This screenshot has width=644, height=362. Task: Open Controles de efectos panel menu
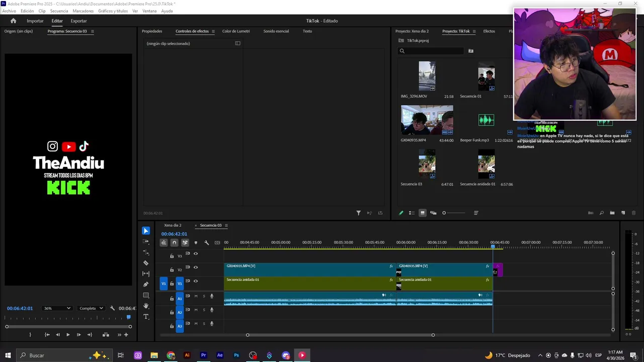(213, 31)
